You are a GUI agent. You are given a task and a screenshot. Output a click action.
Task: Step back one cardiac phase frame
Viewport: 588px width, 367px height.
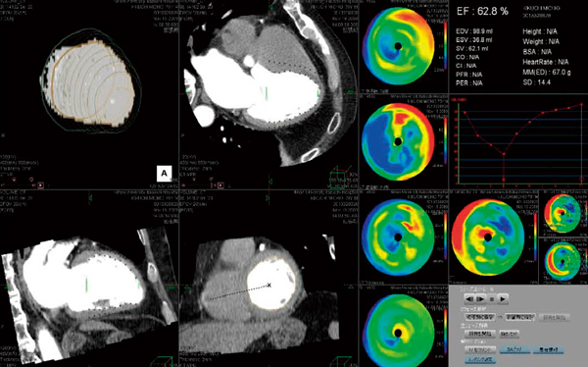(469, 299)
